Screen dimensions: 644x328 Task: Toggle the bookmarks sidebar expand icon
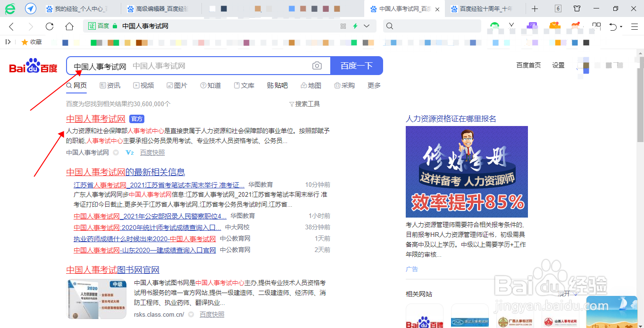click(x=8, y=42)
